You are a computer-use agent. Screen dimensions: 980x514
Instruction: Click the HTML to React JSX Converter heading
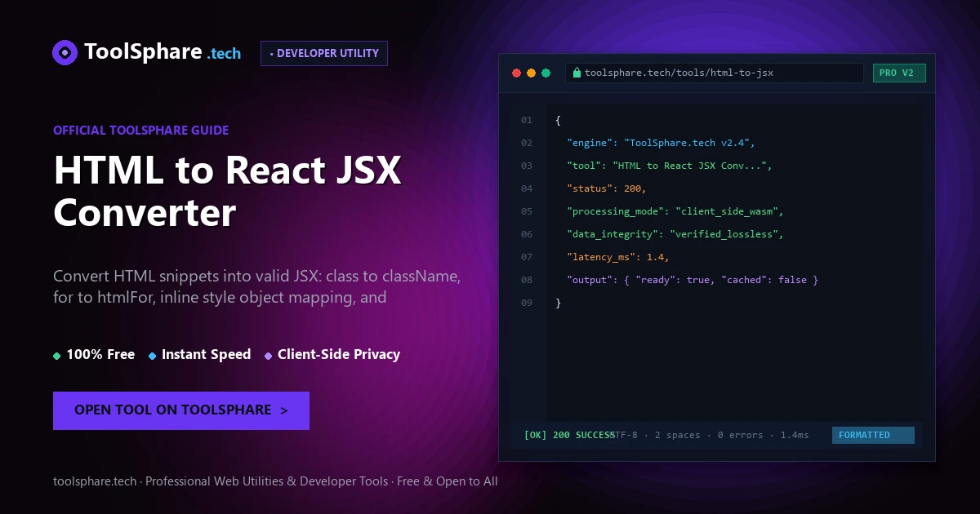pyautogui.click(x=227, y=191)
